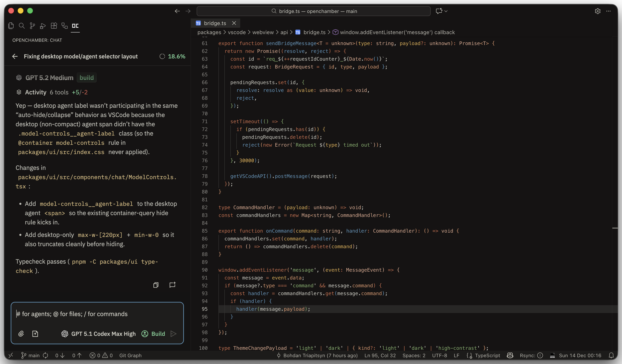Navigate forward in editor history
Viewport: 622px width, 364px height.
click(x=188, y=11)
